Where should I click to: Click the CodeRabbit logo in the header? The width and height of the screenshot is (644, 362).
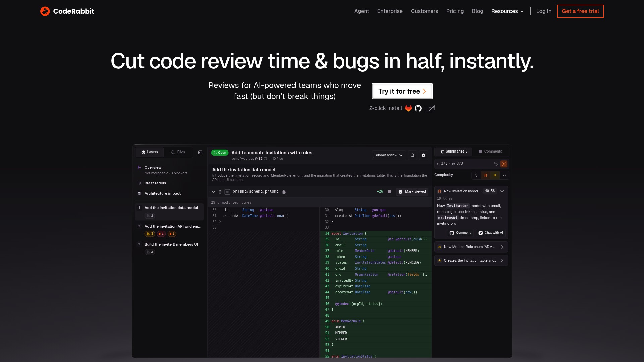click(x=67, y=11)
